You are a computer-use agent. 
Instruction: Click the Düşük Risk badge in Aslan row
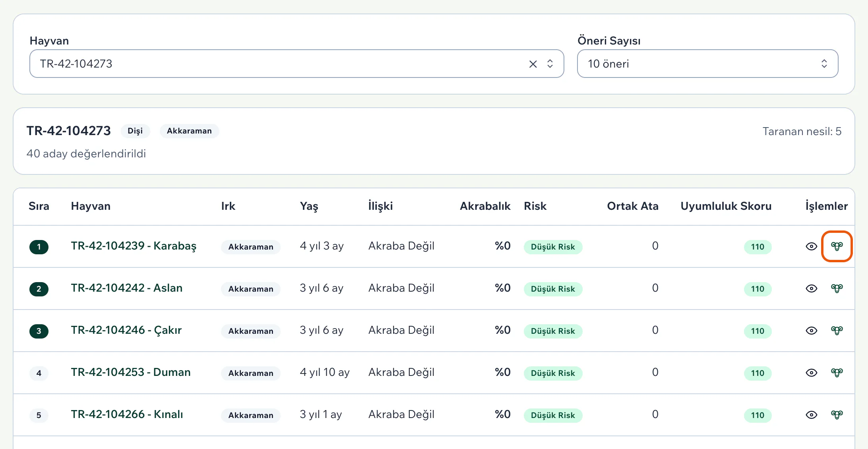tap(553, 289)
